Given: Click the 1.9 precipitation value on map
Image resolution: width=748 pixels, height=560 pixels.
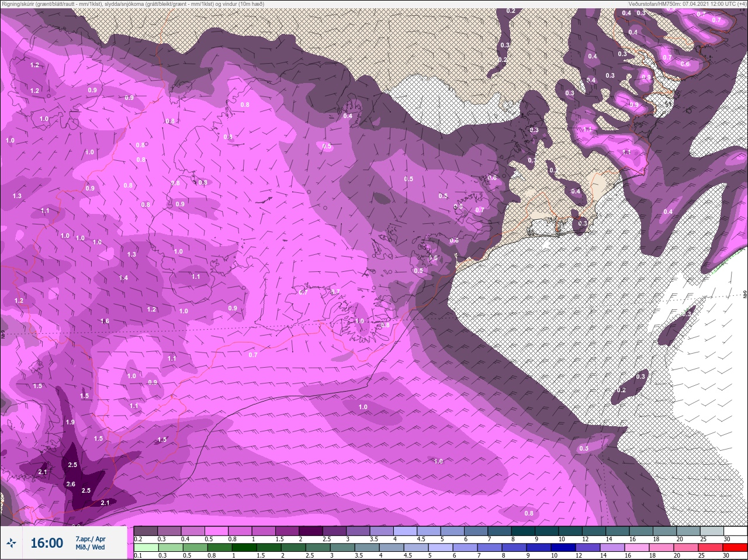Looking at the screenshot, I should [x=70, y=422].
